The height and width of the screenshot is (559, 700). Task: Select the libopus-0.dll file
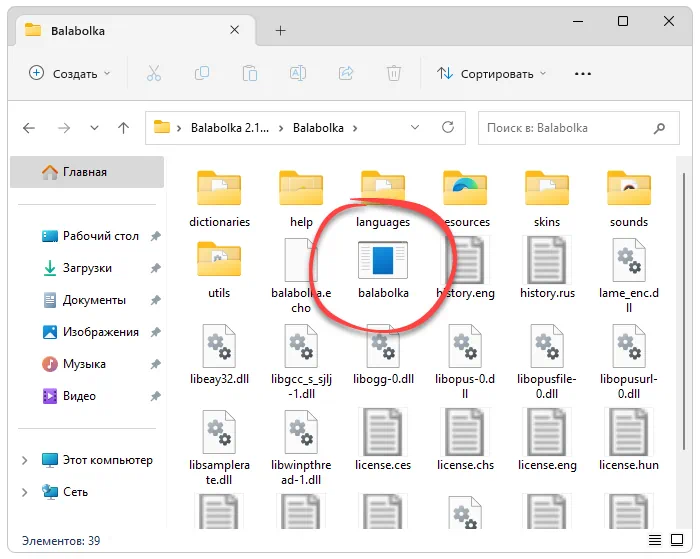(x=465, y=362)
